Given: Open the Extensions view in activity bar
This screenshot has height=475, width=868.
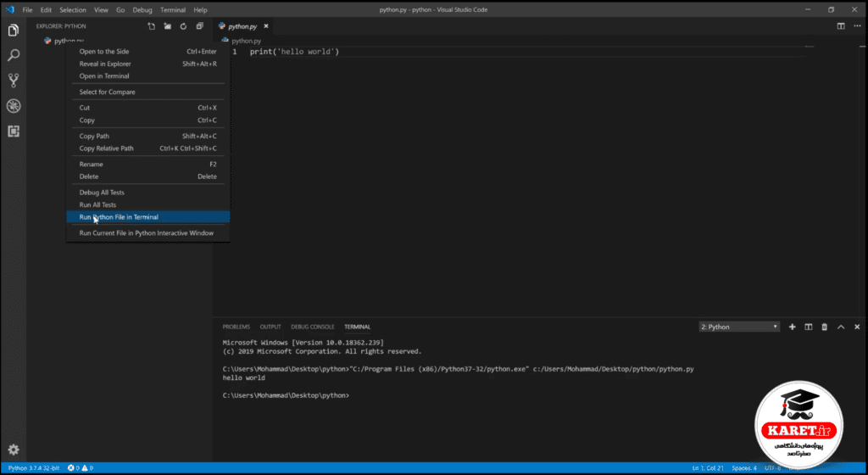Looking at the screenshot, I should point(14,131).
